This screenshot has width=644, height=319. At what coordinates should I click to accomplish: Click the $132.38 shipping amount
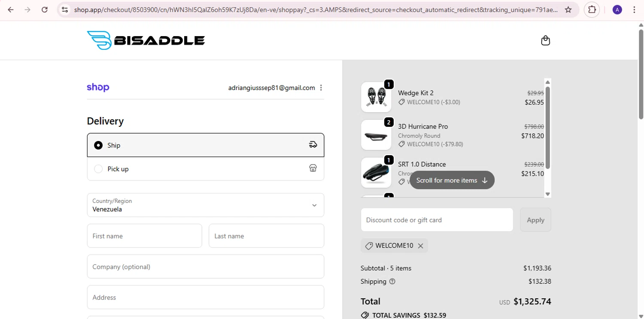pyautogui.click(x=540, y=282)
